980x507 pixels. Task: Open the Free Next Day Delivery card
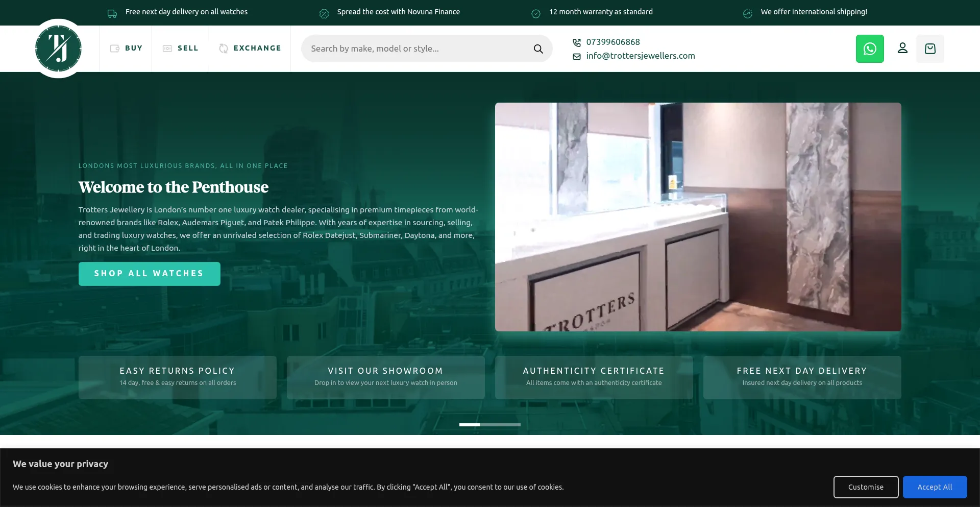pyautogui.click(x=802, y=377)
